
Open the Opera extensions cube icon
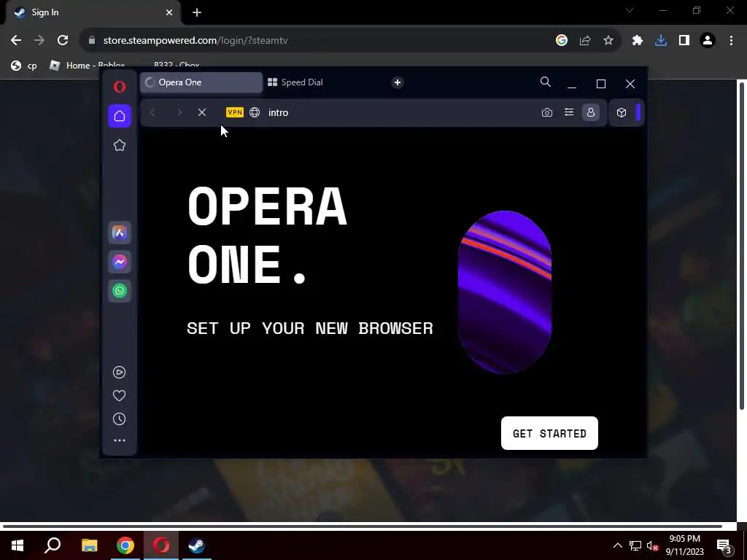[622, 112]
